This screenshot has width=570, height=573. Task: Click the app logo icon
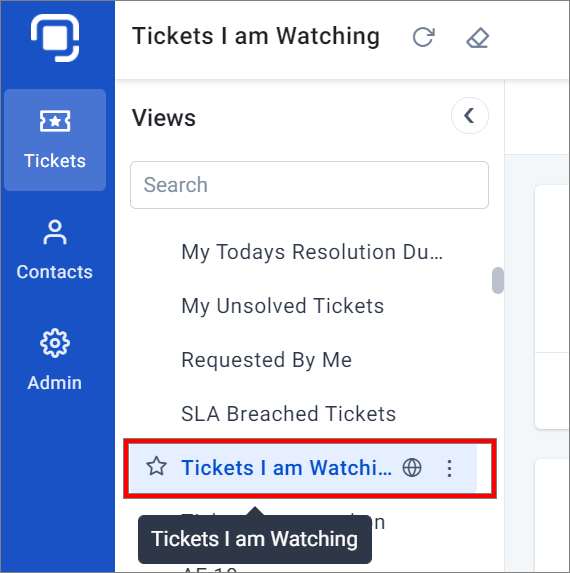tap(55, 38)
